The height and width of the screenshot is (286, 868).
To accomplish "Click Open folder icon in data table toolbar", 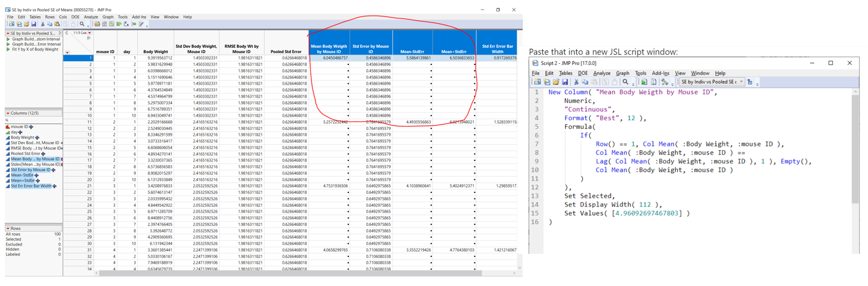I will pyautogui.click(x=26, y=24).
